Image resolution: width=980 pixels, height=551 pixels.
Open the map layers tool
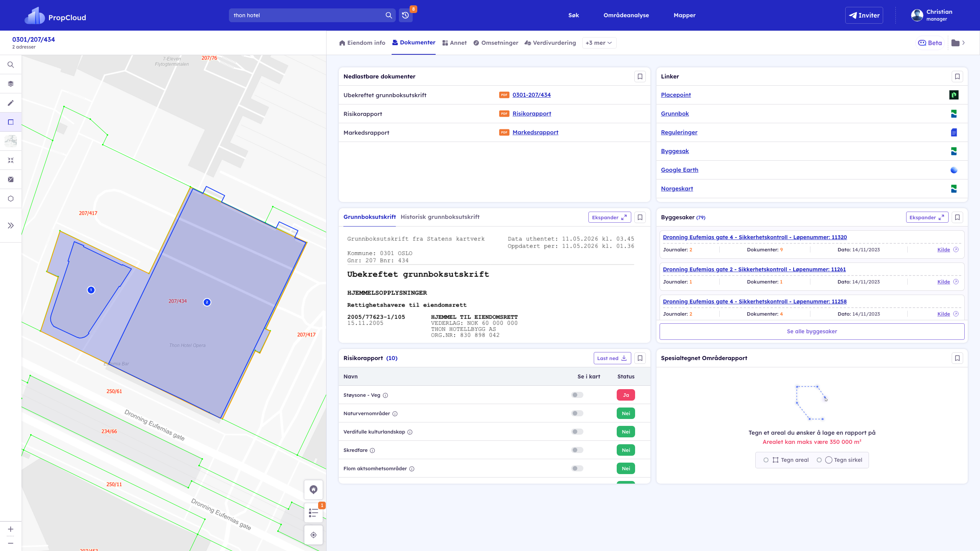point(11,84)
